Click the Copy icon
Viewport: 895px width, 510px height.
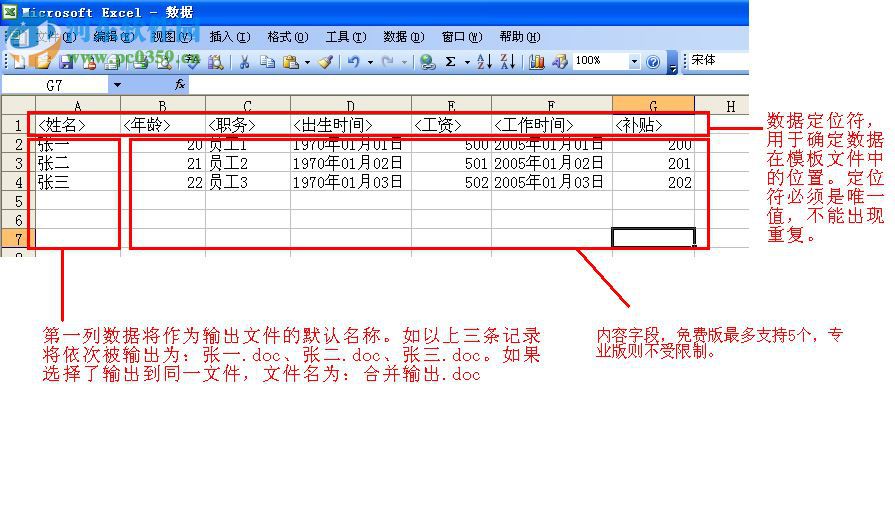267,61
